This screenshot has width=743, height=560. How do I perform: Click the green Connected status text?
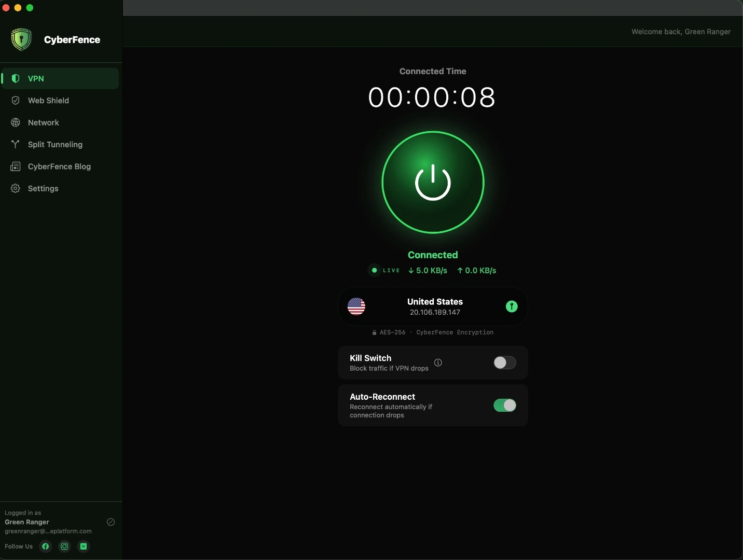(433, 255)
